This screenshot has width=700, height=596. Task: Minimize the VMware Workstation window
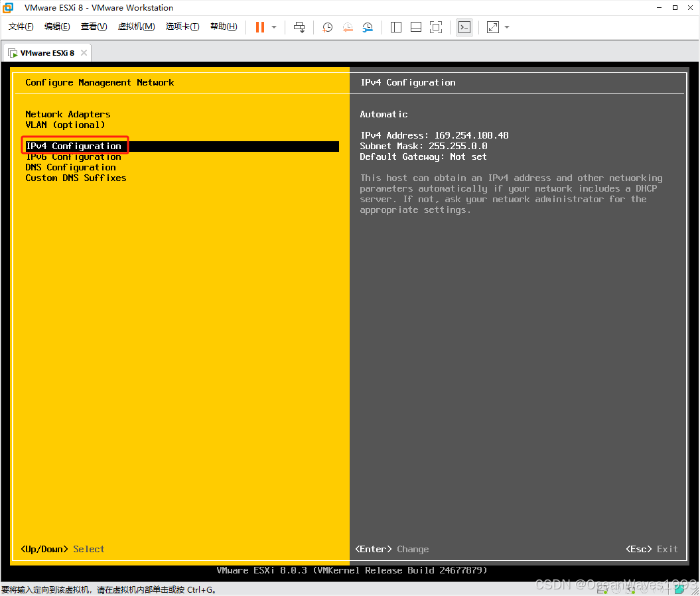click(660, 7)
